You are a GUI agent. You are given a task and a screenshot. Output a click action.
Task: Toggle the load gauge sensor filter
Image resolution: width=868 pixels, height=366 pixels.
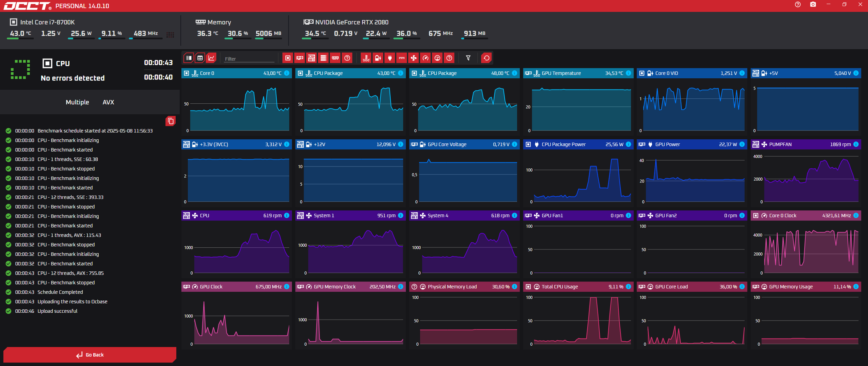[x=437, y=58]
